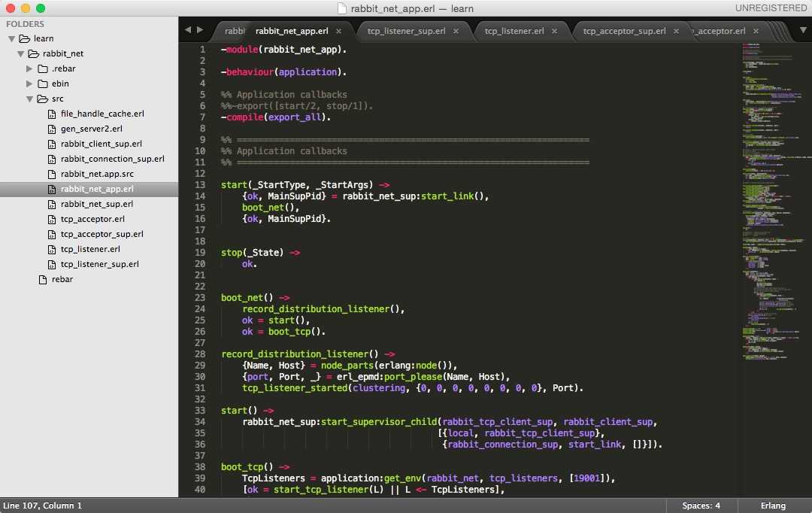Viewport: 812px width, 513px height.
Task: Click the src folder icon
Action: click(42, 99)
